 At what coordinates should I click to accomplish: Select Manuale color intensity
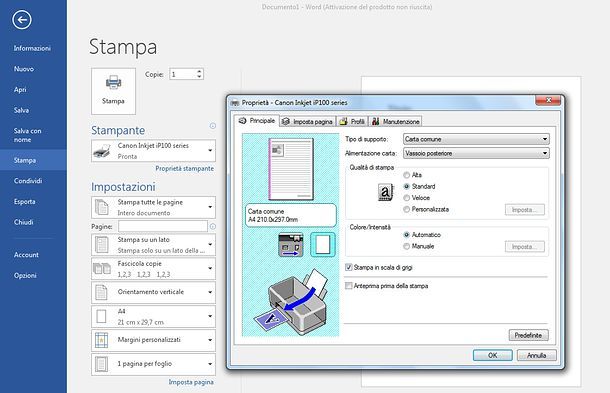(407, 246)
